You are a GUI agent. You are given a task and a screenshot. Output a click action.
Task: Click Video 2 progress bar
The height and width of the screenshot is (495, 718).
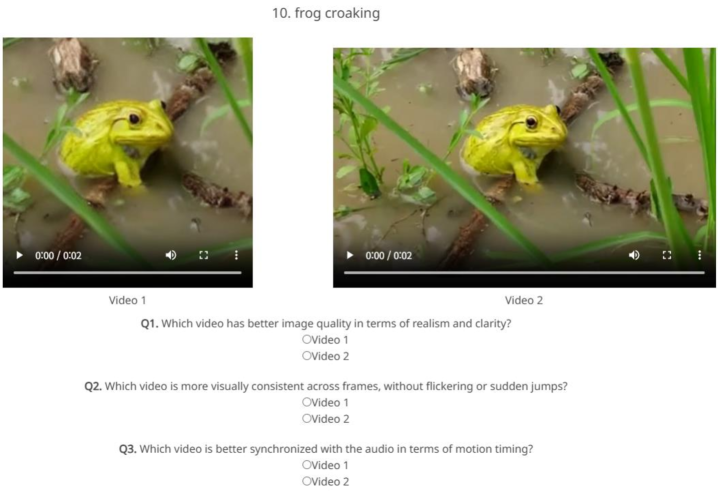pyautogui.click(x=524, y=272)
